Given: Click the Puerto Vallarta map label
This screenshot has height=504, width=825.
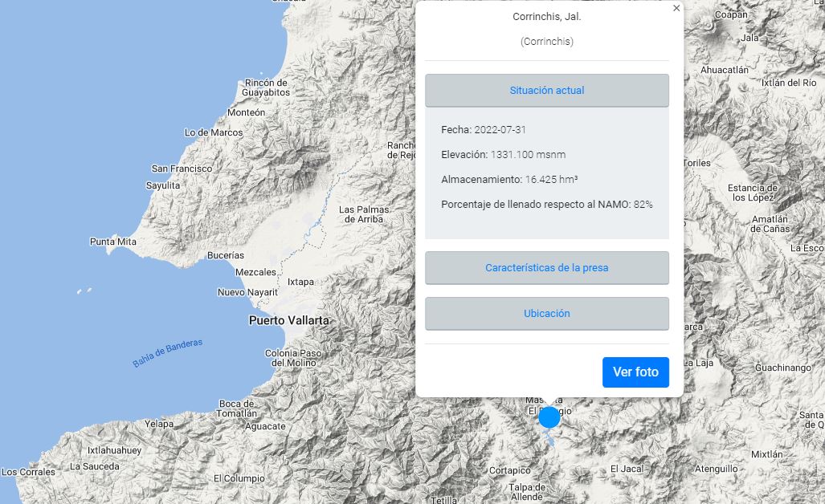Looking at the screenshot, I should click(289, 320).
